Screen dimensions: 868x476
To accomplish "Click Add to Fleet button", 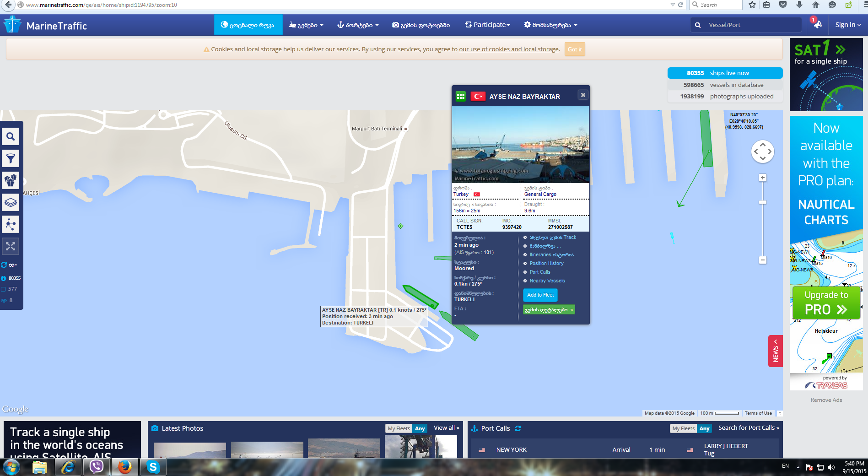I will point(540,295).
